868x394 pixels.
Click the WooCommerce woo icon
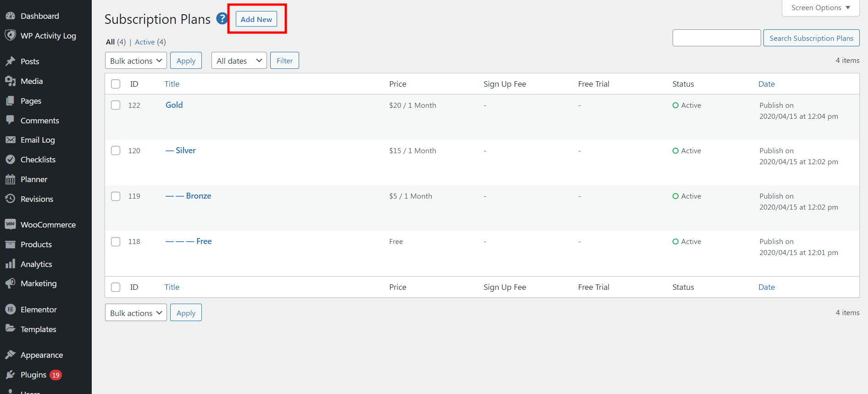[10, 224]
